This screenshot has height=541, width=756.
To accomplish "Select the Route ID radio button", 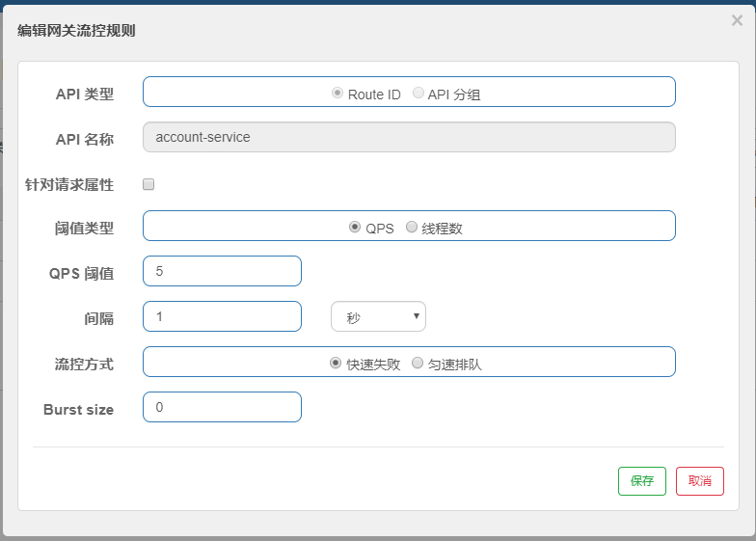I will click(x=337, y=93).
